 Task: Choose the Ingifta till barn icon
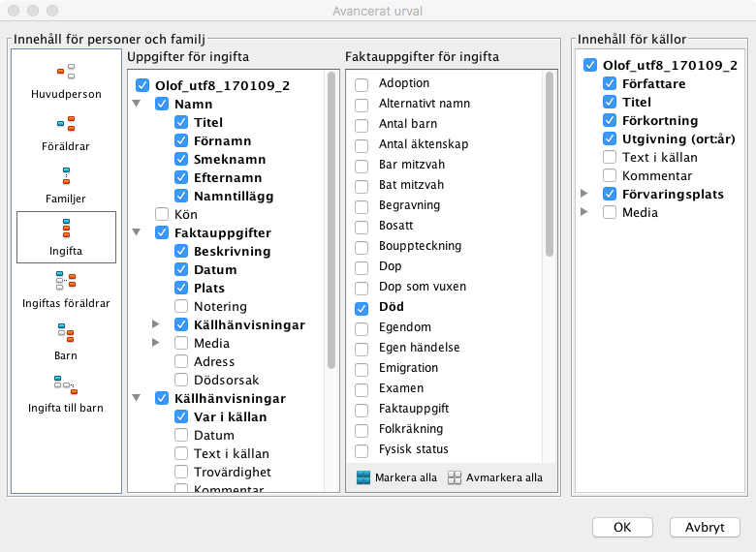66,386
